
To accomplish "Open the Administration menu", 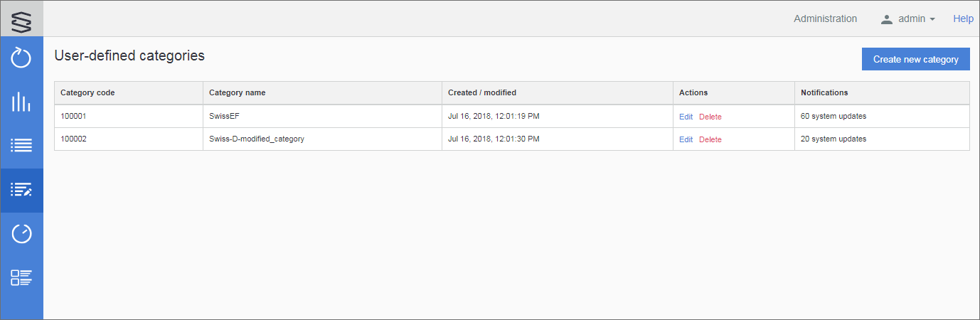I will point(825,19).
